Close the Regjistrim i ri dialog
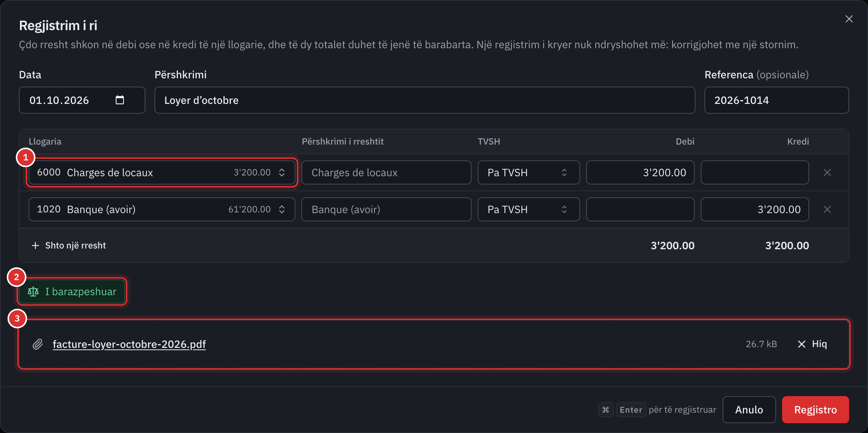 (849, 19)
